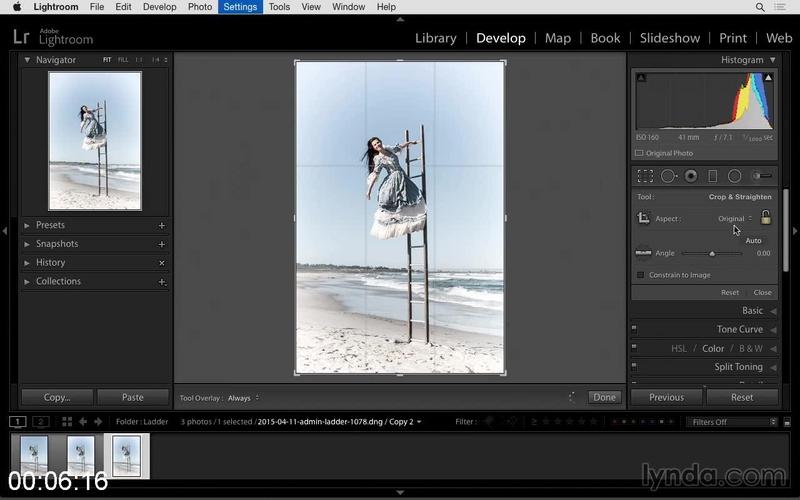
Task: Click the Copy... button
Action: pos(57,397)
